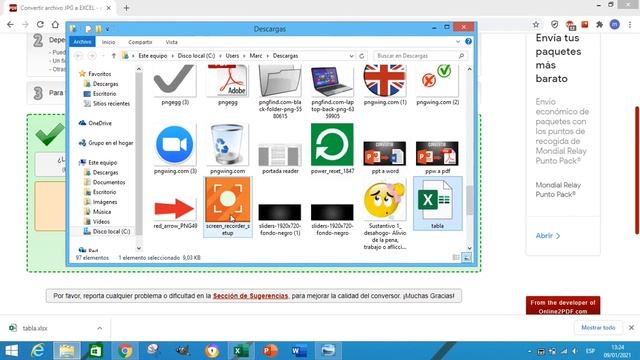Image resolution: width=640 pixels, height=360 pixels.
Task: Open the Archivo ribbon tab
Action: (82, 42)
